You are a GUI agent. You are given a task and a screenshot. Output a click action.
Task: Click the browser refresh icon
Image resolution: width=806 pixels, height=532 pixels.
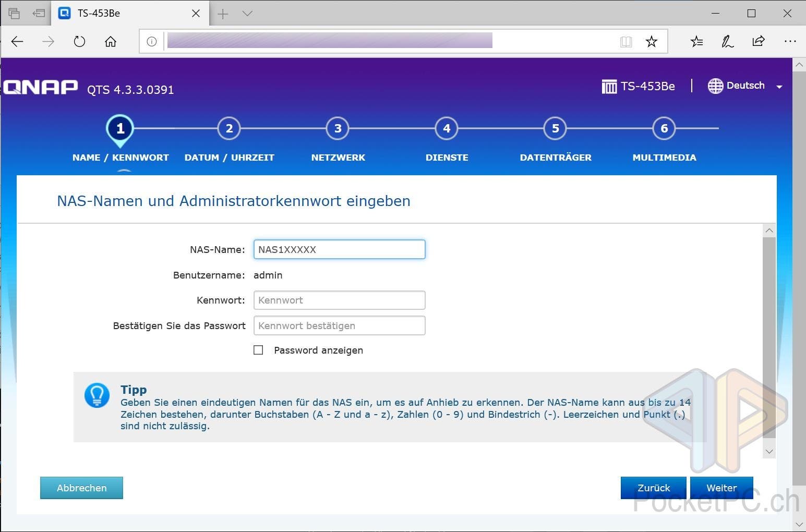click(79, 42)
